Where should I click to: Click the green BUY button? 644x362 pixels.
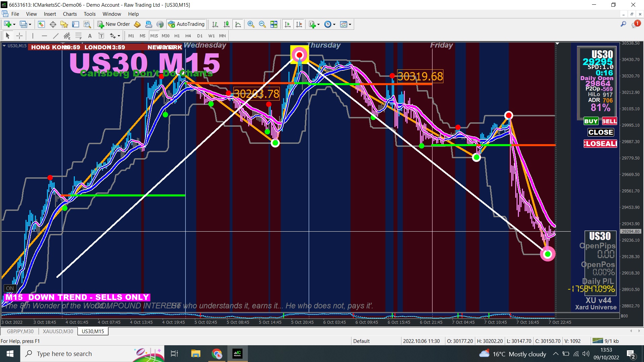591,121
